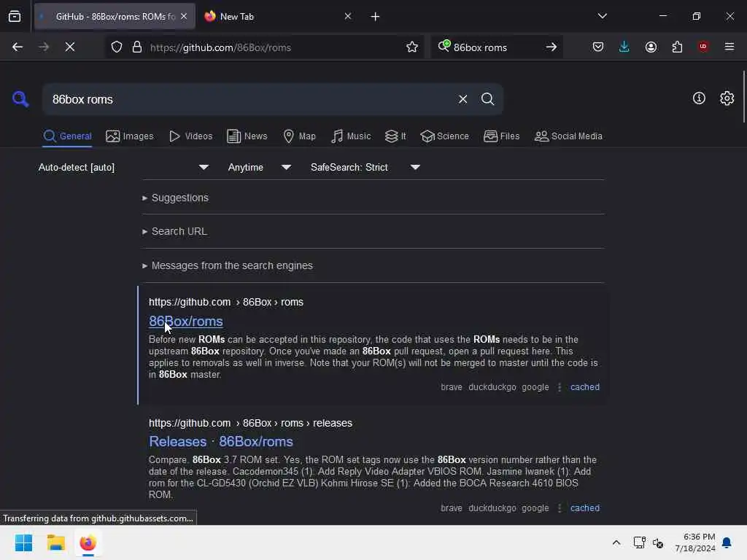This screenshot has width=747, height=560.
Task: Open the network tray icon
Action: point(639,542)
